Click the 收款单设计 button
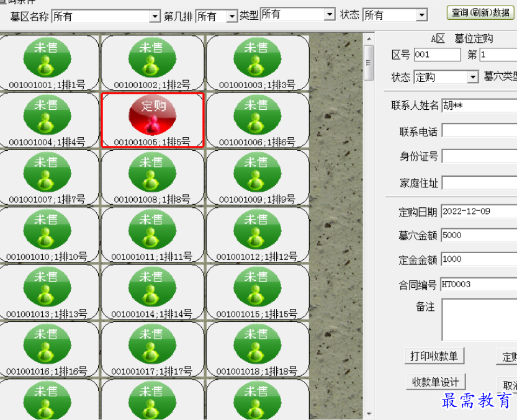Viewport: 517px width, 420px height. (x=435, y=380)
